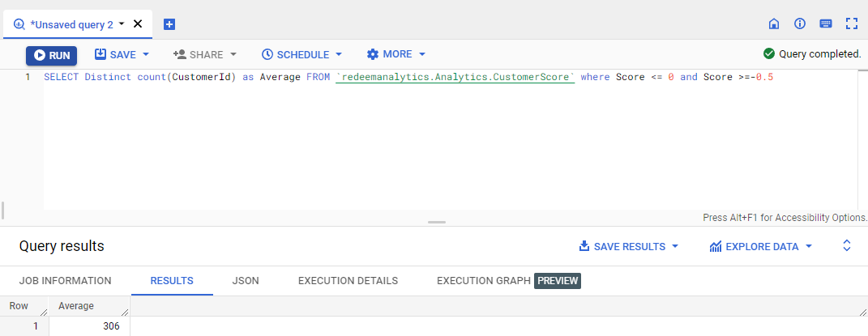Click the home icon at top right
The height and width of the screenshot is (336, 868).
point(774,23)
